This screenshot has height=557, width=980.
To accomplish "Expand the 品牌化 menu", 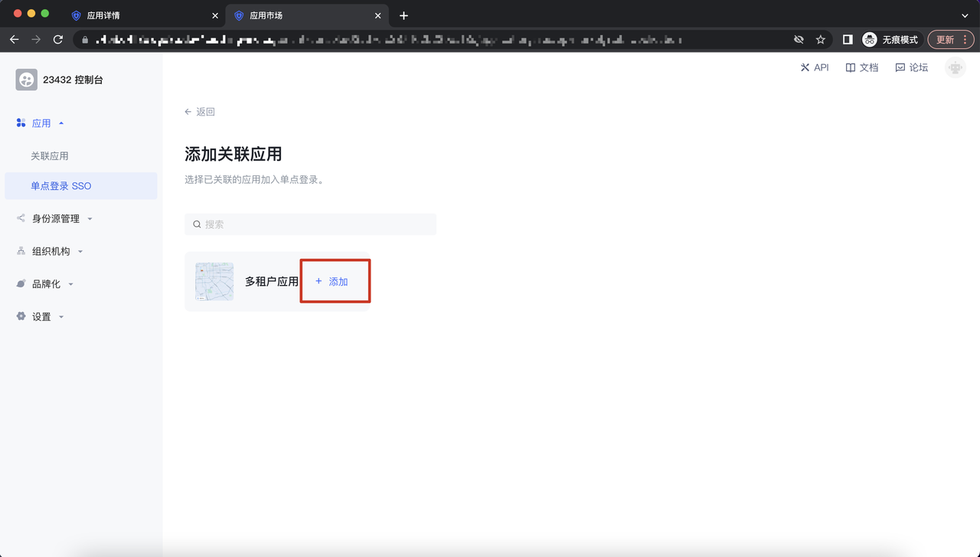I will click(x=46, y=284).
